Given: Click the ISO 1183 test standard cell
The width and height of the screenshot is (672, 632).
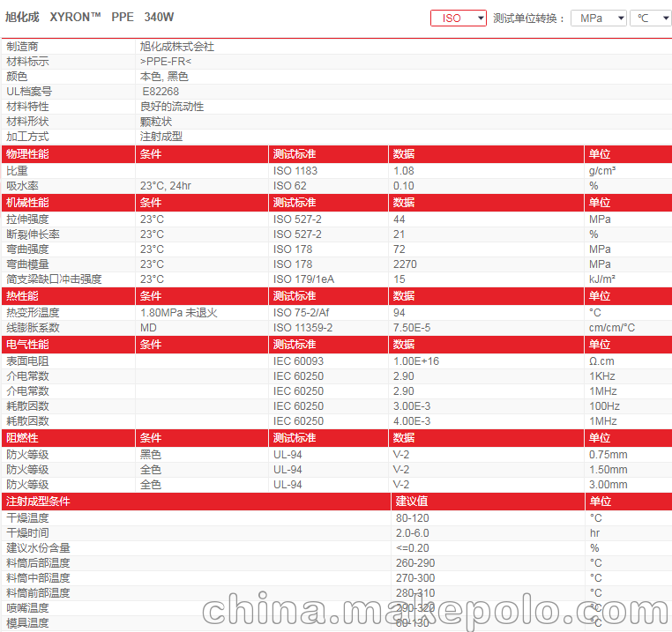Looking at the screenshot, I should click(x=295, y=170).
